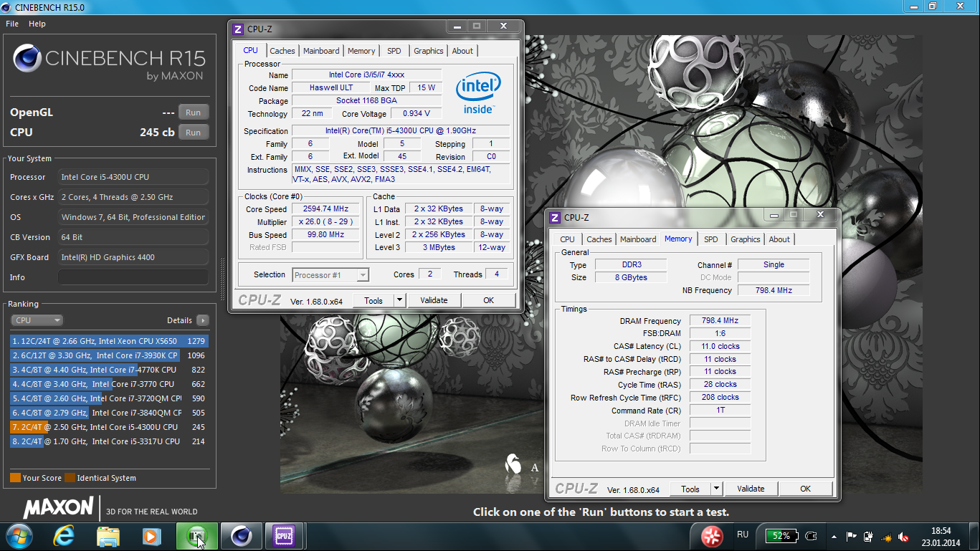Switch to SPD tab in CPU window
980x551 pixels.
(394, 51)
